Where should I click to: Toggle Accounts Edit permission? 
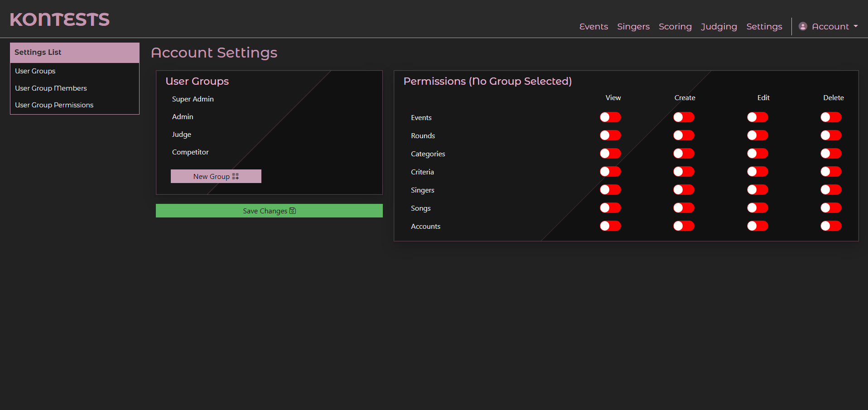(757, 226)
